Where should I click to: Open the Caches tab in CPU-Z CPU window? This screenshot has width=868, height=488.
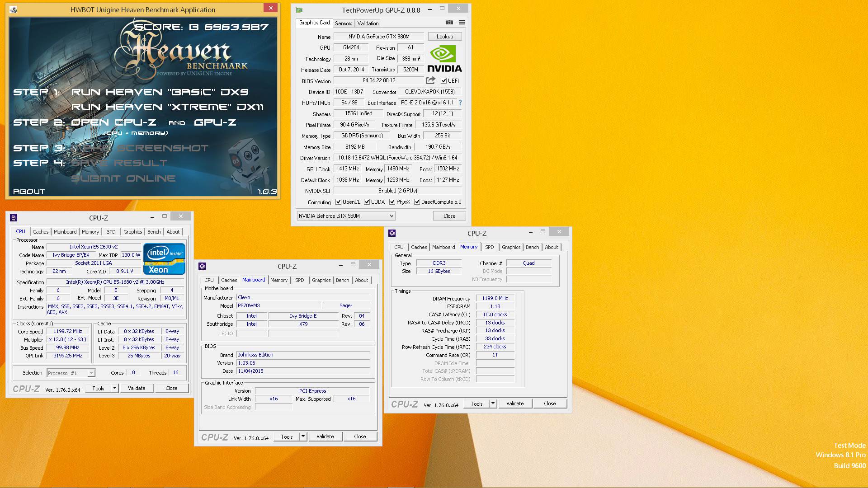click(x=41, y=232)
